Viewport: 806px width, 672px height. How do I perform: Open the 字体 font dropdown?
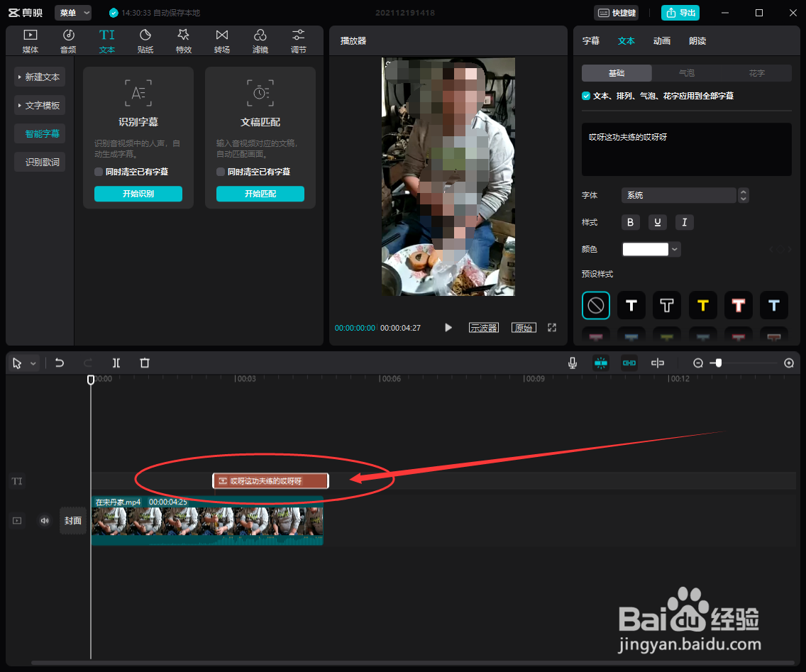[x=685, y=195]
